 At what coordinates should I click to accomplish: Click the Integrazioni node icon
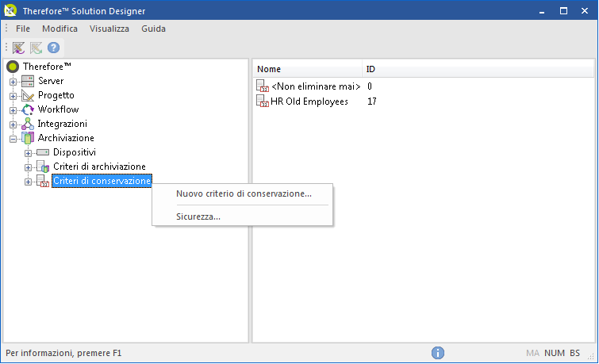[28, 124]
